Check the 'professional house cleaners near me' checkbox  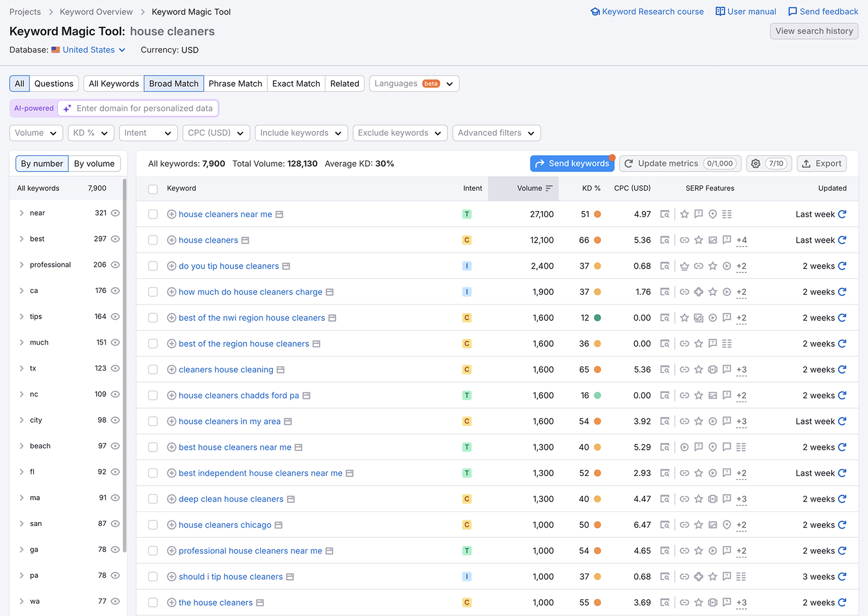pos(153,551)
